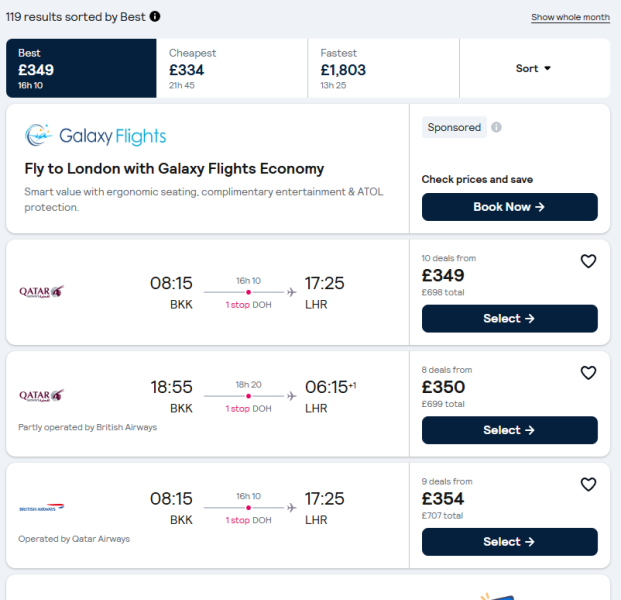621x600 pixels.
Task: Open the Sort dropdown
Action: [535, 68]
